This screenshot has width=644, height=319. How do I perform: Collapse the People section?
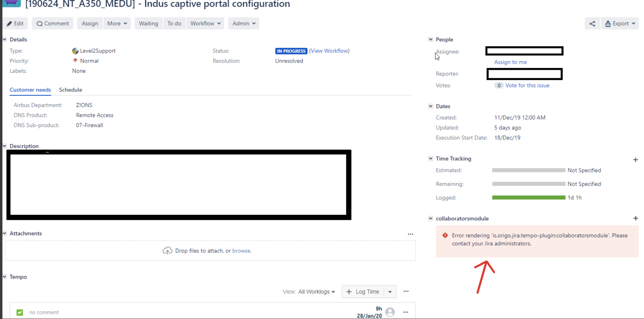(430, 39)
